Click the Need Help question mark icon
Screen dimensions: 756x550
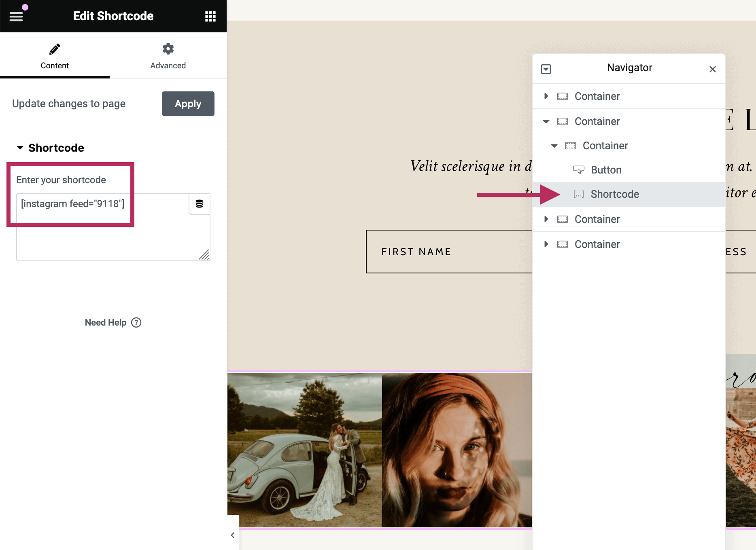[136, 322]
